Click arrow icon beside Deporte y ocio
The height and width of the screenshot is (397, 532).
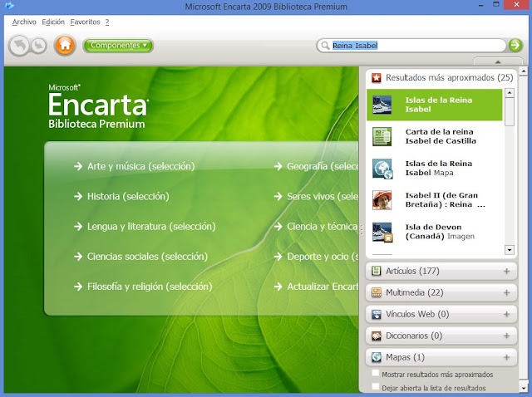click(x=278, y=257)
